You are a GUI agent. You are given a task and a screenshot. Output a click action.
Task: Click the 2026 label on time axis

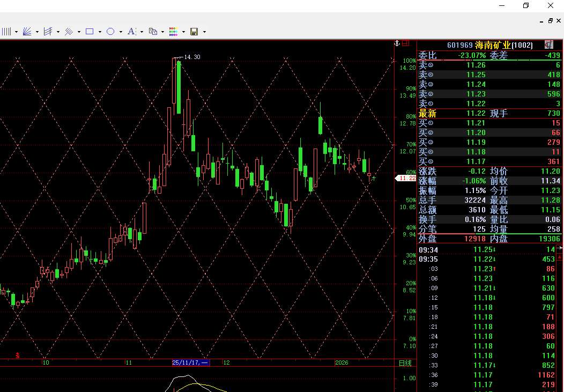click(x=342, y=363)
